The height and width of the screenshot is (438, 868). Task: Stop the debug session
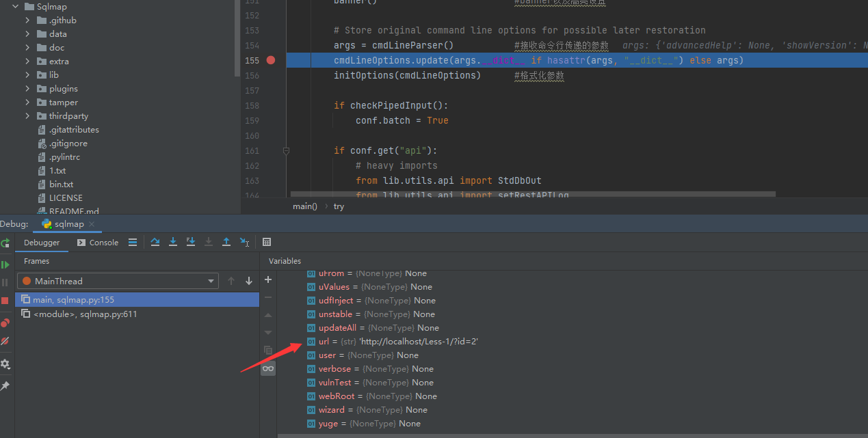pyautogui.click(x=5, y=301)
